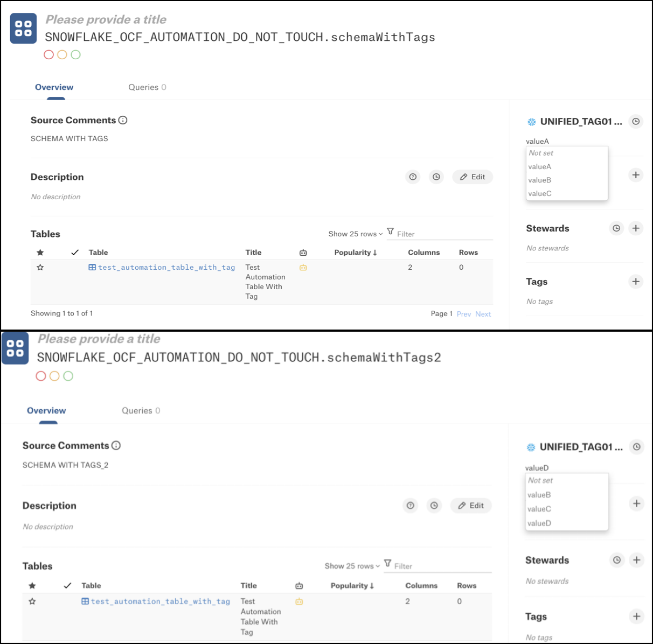
Task: Open UNIFIED_TAG01 history clock in schemaWithTags
Action: point(636,122)
